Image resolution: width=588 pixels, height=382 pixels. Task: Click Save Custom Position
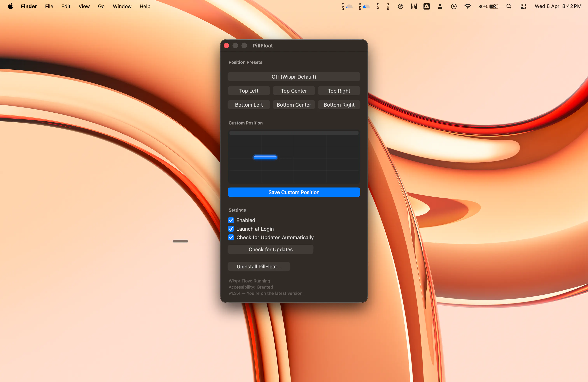294,192
